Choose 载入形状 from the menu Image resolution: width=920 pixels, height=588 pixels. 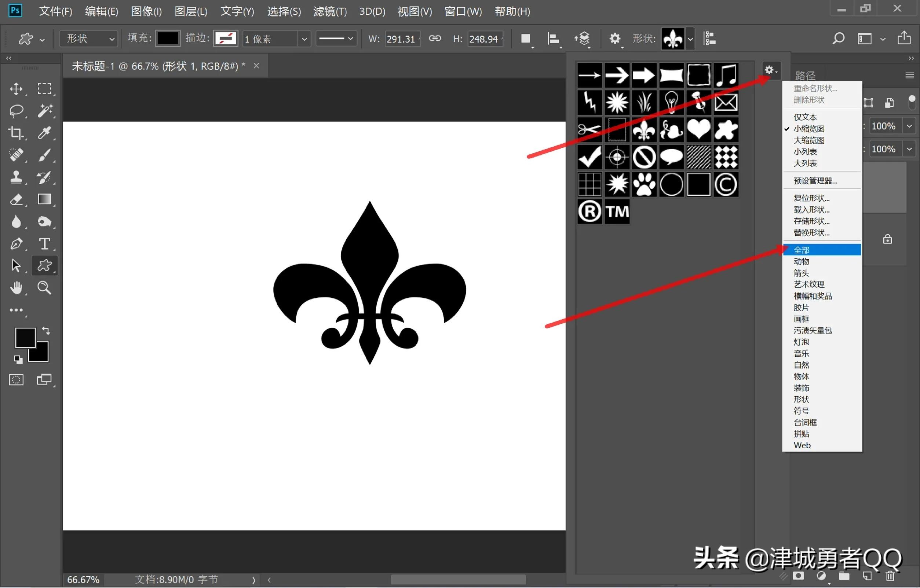[x=811, y=210]
